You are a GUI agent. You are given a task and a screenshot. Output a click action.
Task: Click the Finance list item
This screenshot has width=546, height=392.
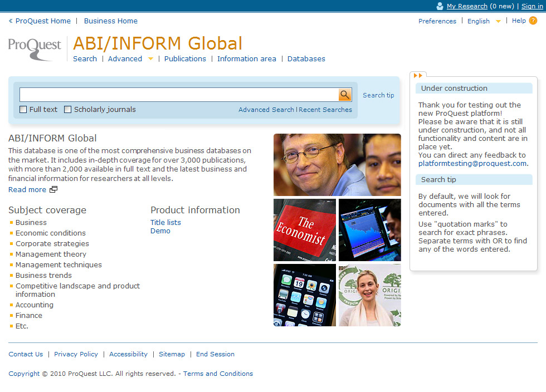(x=29, y=315)
